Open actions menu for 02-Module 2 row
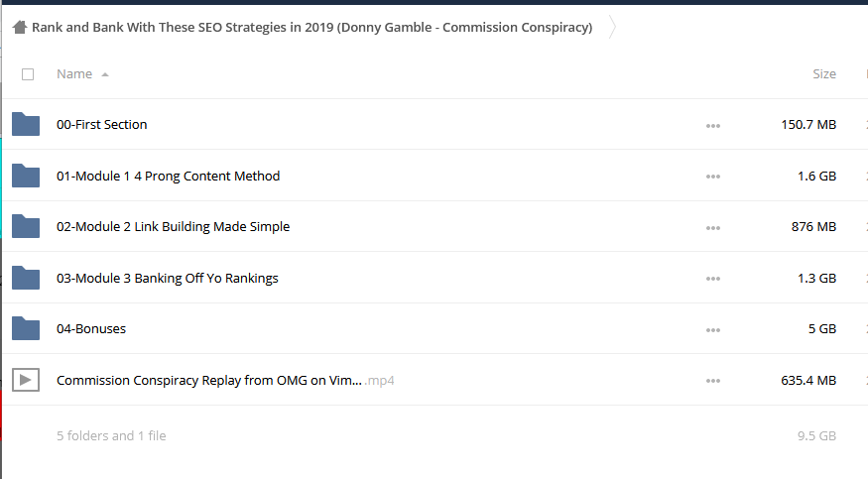Viewport: 868px width, 479px height. click(x=713, y=228)
